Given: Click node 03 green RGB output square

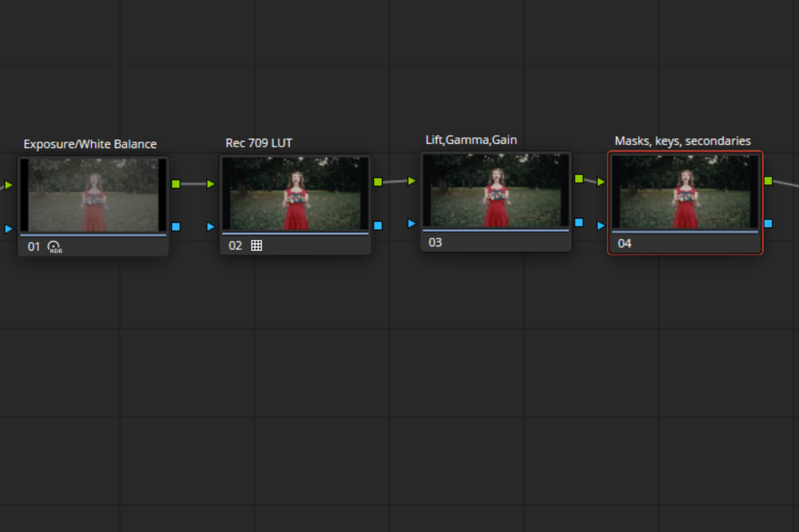Looking at the screenshot, I should point(579,179).
